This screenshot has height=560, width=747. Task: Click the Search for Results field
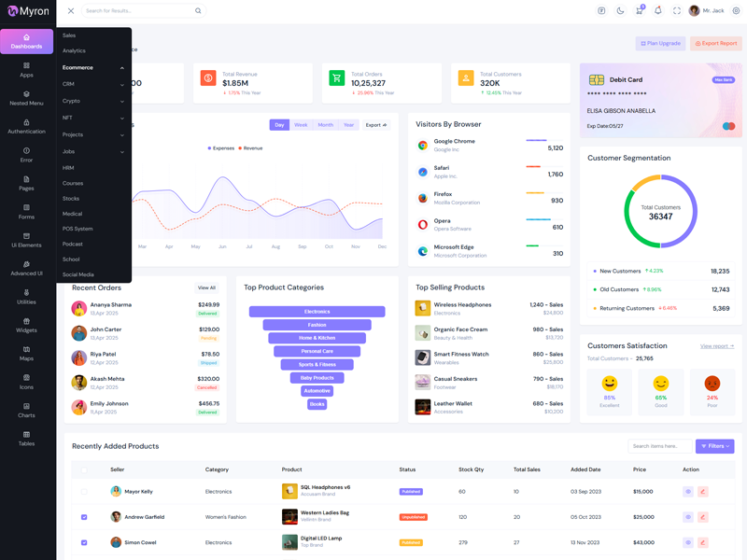point(137,11)
